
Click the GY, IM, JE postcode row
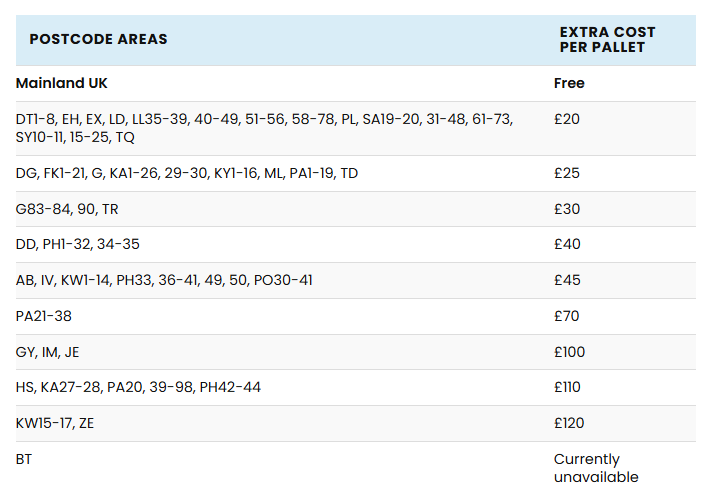click(x=47, y=352)
